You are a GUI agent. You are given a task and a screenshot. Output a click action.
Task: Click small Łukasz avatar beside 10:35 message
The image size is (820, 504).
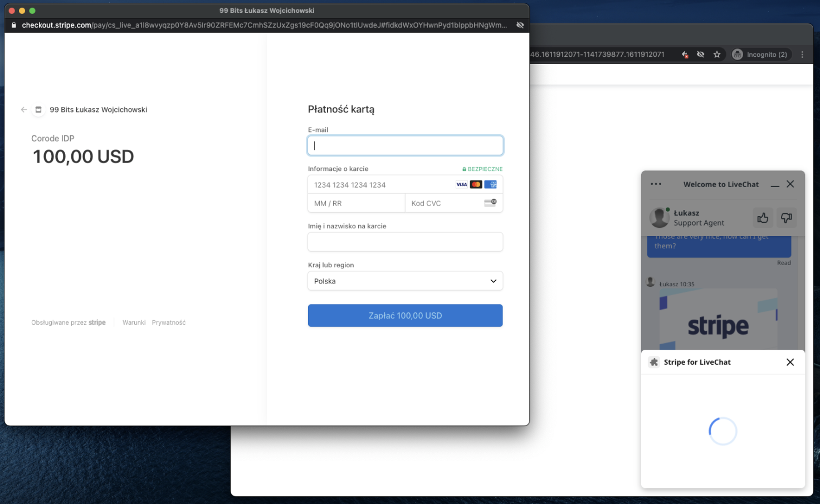650,282
